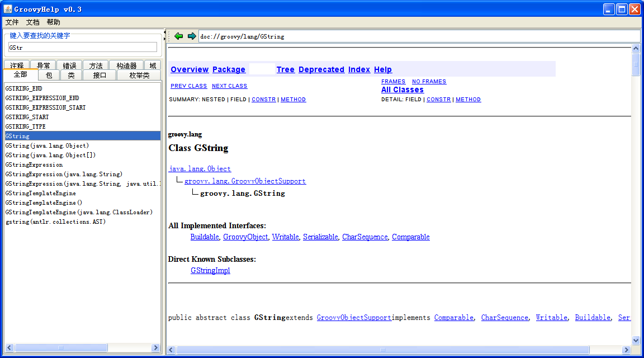This screenshot has width=644, height=358.
Task: Click the split pane collapse arrow
Action: tap(164, 32)
